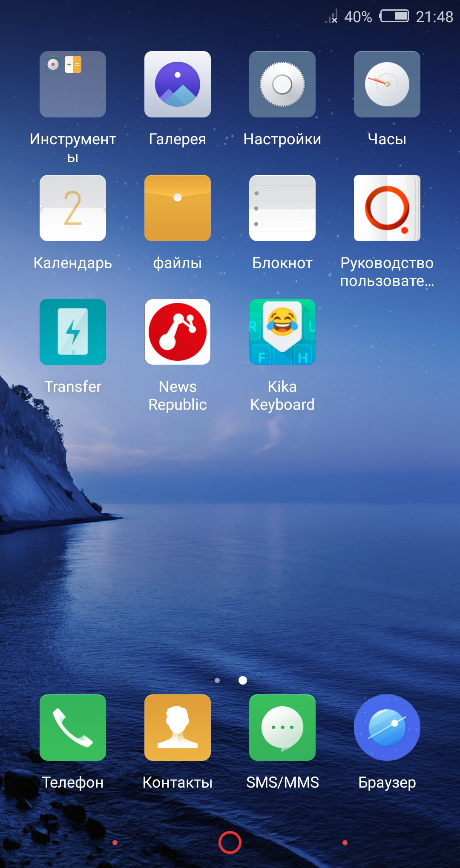Tap the 40% battery percentage text
460x868 pixels.
click(358, 17)
